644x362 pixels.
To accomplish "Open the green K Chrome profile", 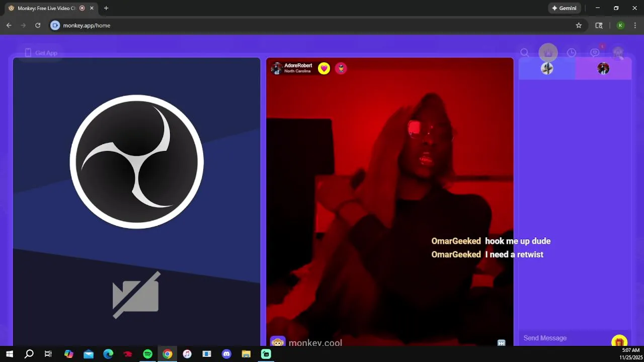I will [620, 25].
